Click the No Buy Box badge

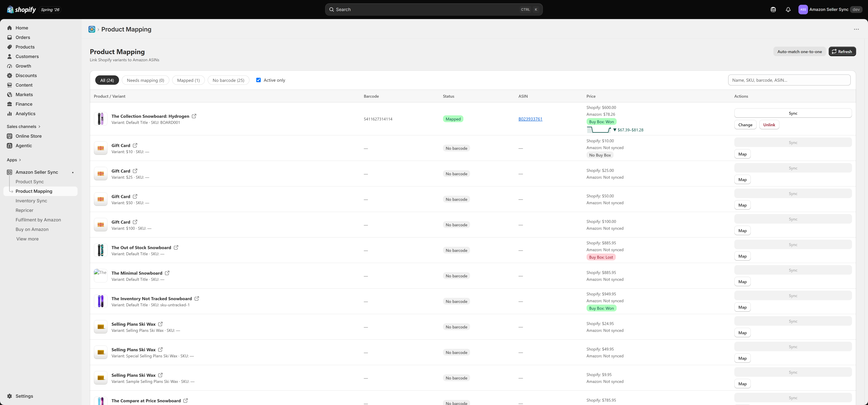(x=600, y=155)
